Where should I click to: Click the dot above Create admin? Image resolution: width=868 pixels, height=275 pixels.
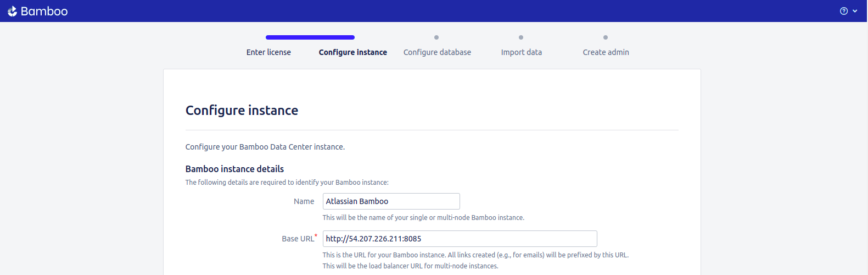click(606, 37)
